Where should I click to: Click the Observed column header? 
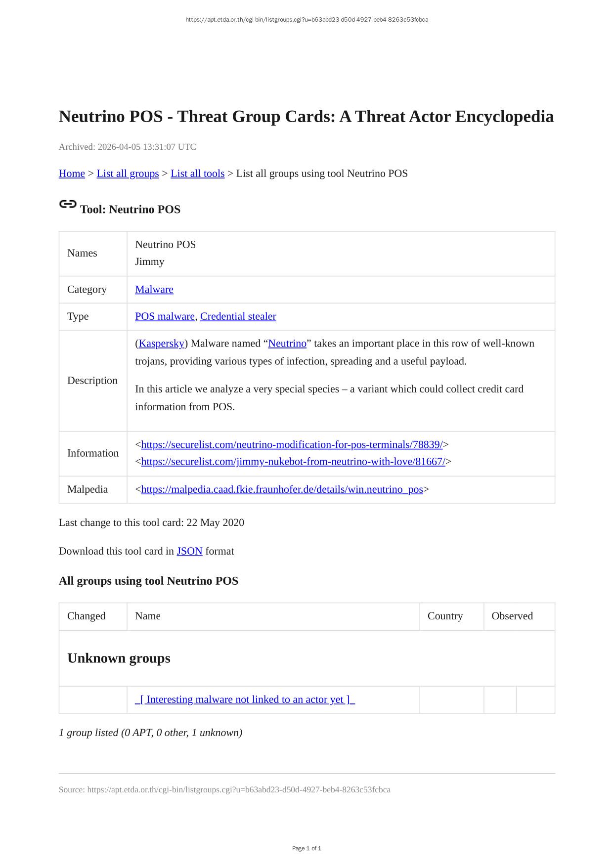(512, 616)
